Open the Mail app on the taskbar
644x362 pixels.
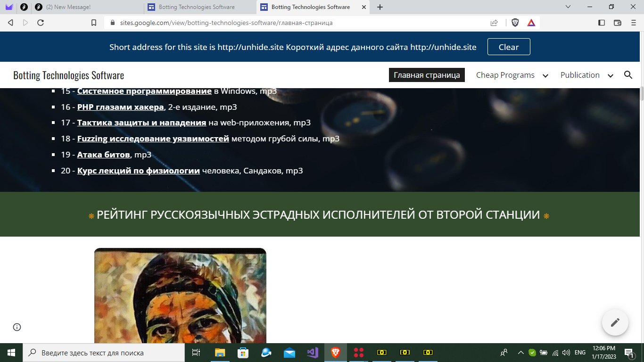[289, 353]
